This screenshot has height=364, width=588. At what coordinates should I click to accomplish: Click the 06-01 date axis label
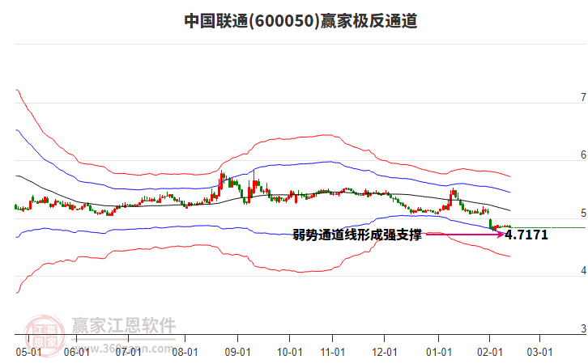click(x=76, y=352)
